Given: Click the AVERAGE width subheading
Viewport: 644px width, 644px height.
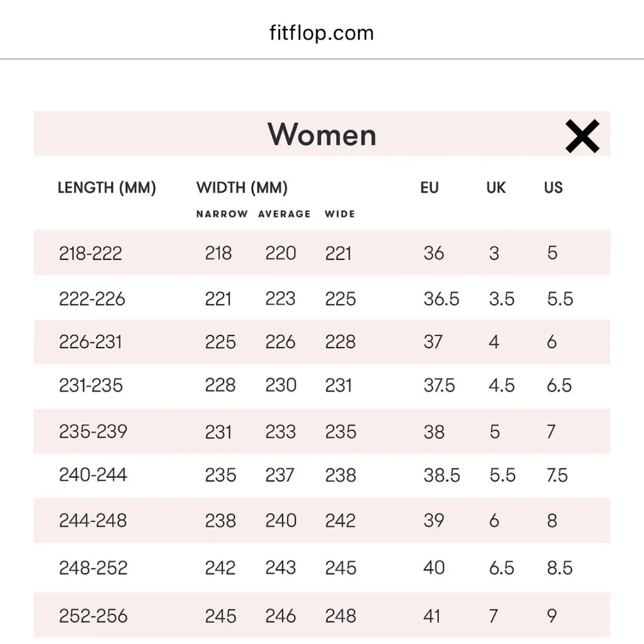Looking at the screenshot, I should point(284,214).
